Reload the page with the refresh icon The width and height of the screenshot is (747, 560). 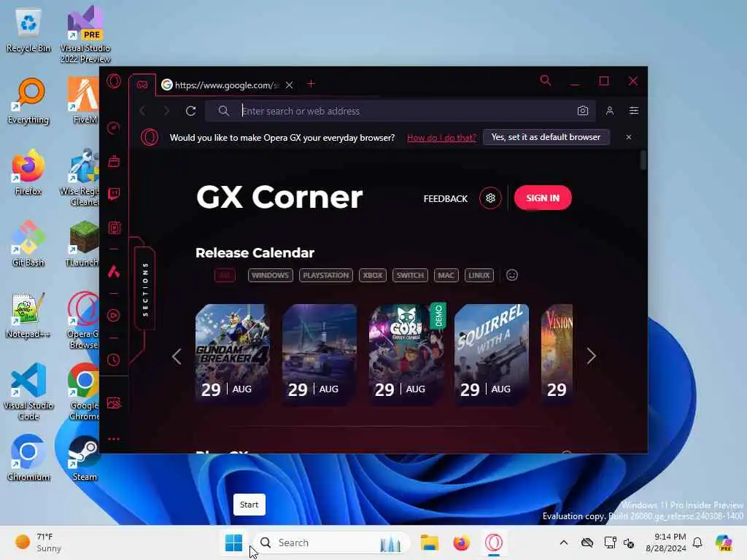(190, 111)
